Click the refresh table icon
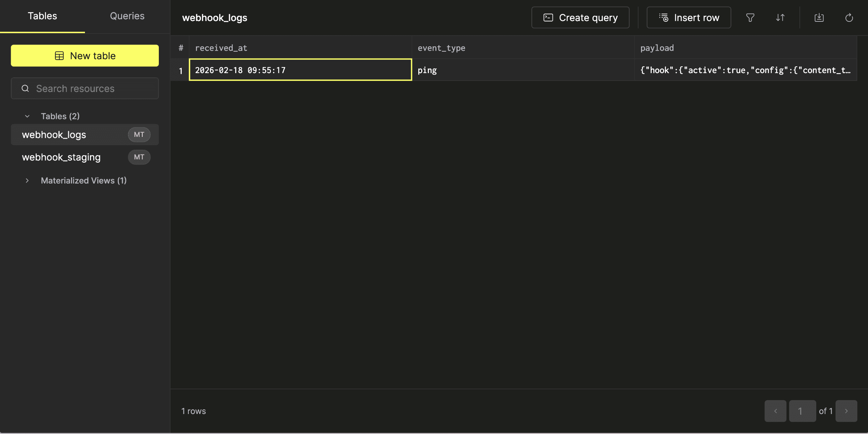 point(849,17)
